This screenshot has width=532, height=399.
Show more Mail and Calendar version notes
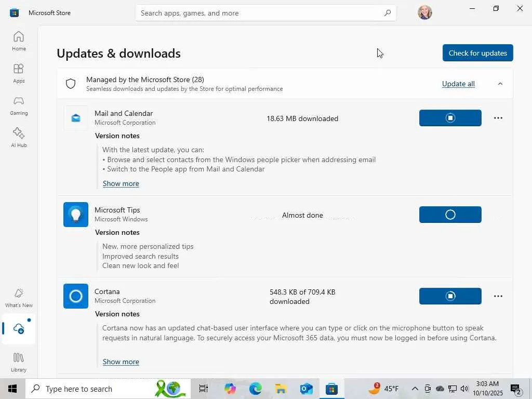tap(121, 183)
